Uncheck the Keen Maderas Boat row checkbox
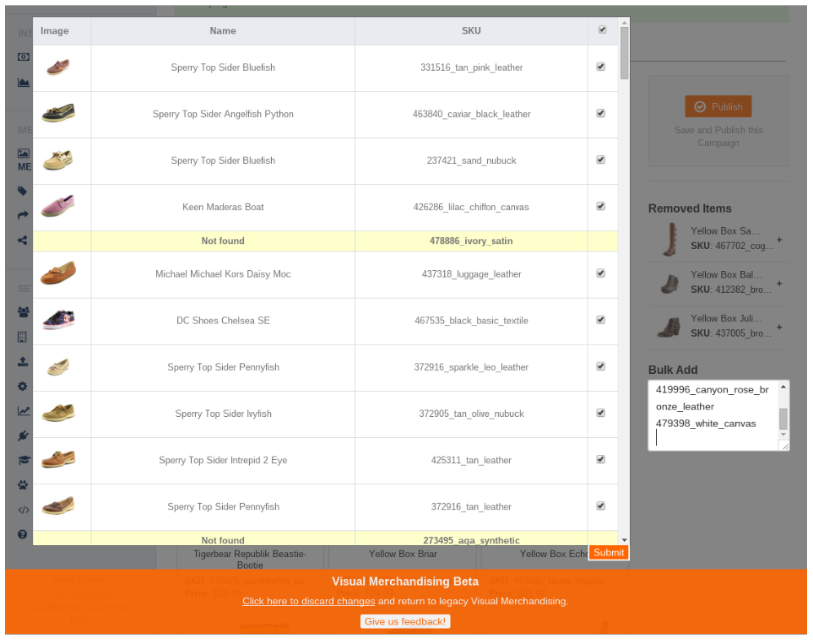 click(601, 206)
